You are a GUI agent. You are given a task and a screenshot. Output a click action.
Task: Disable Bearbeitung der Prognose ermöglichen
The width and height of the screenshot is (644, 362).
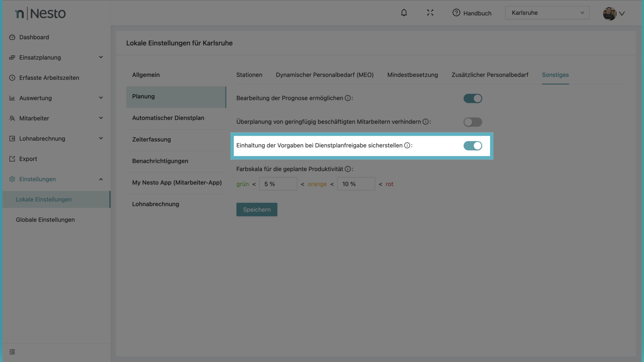[473, 98]
